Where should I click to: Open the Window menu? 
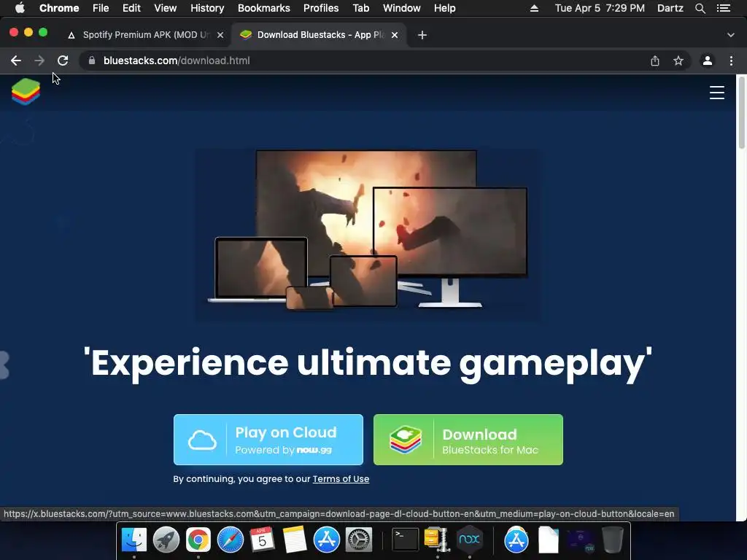click(x=402, y=8)
